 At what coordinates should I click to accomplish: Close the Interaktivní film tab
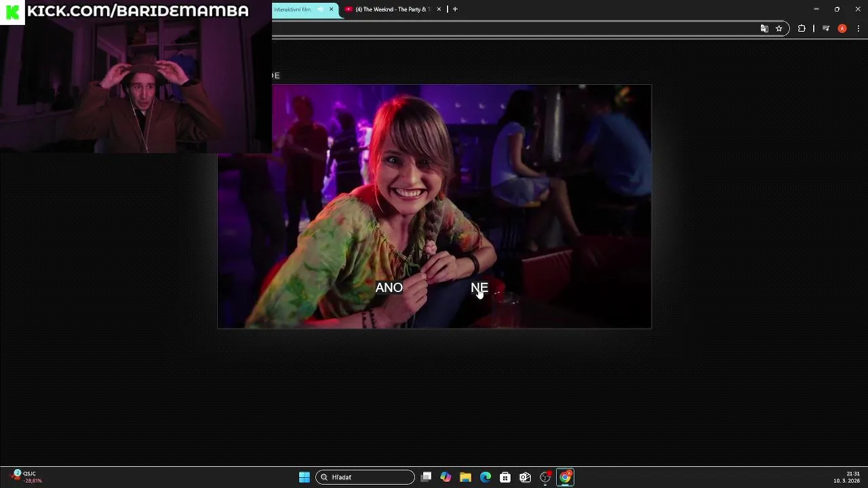click(x=331, y=9)
